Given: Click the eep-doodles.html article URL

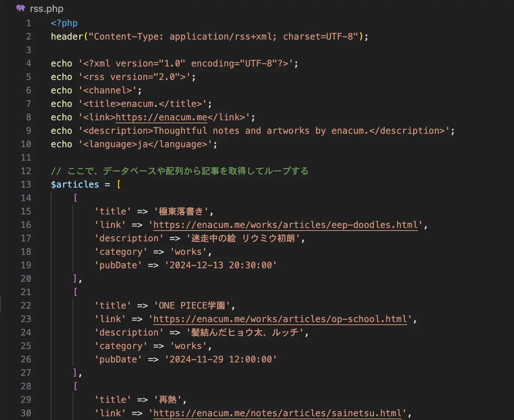Looking at the screenshot, I should [285, 225].
